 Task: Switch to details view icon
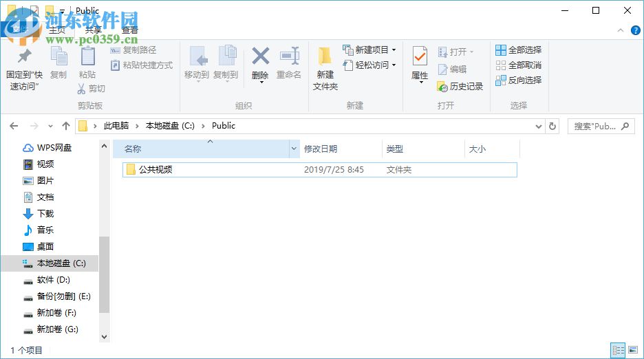coord(618,350)
